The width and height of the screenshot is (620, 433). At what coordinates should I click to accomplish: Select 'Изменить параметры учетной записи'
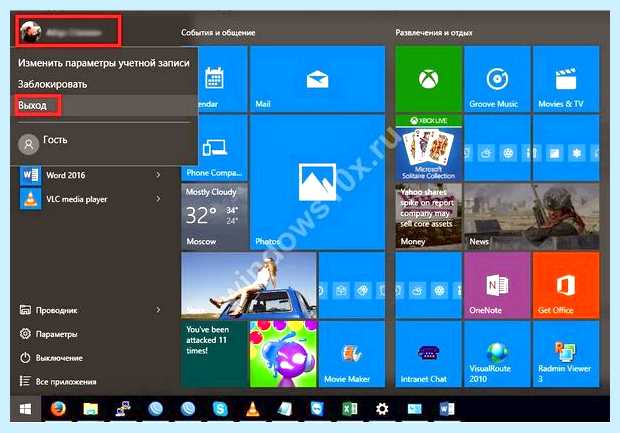point(104,63)
